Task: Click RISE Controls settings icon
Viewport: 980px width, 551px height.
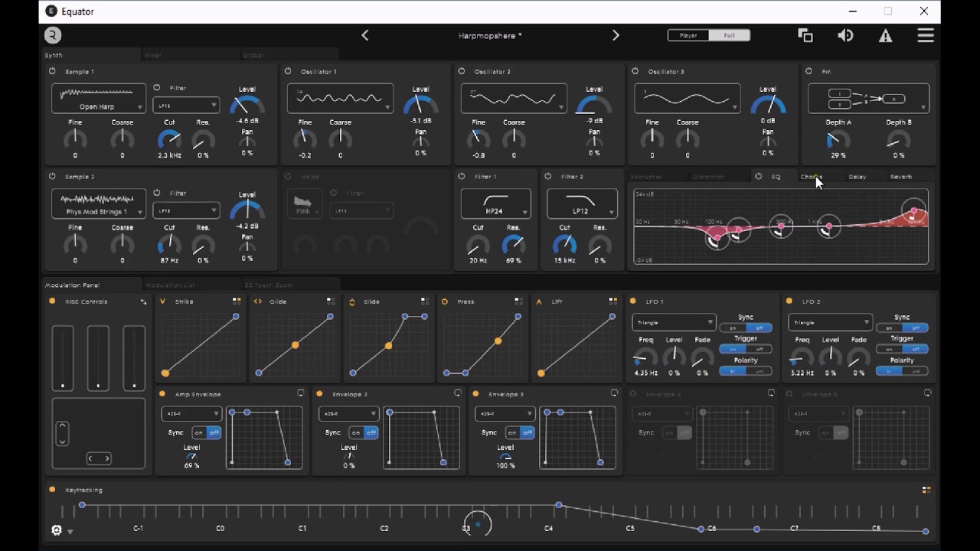Action: click(143, 302)
